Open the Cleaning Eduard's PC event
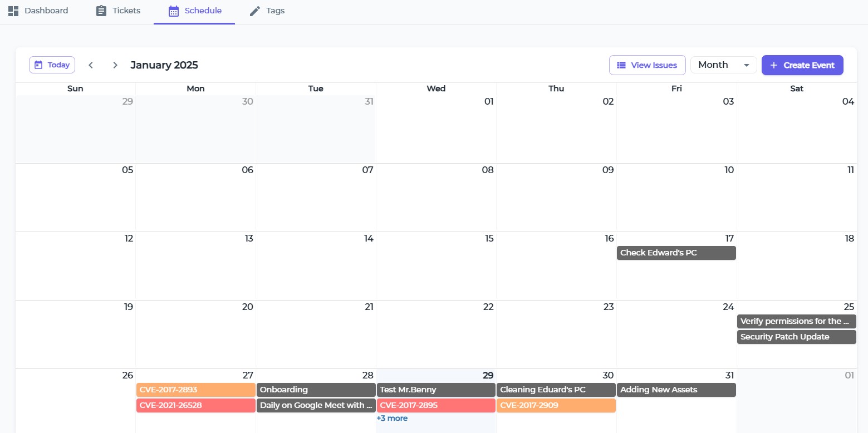Screen dimensions: 868x433 pos(556,390)
